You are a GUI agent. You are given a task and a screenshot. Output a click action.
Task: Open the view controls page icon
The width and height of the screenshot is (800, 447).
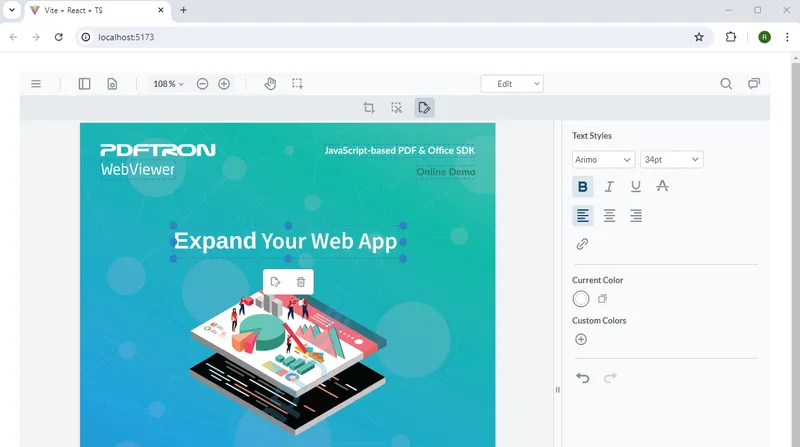(x=112, y=84)
